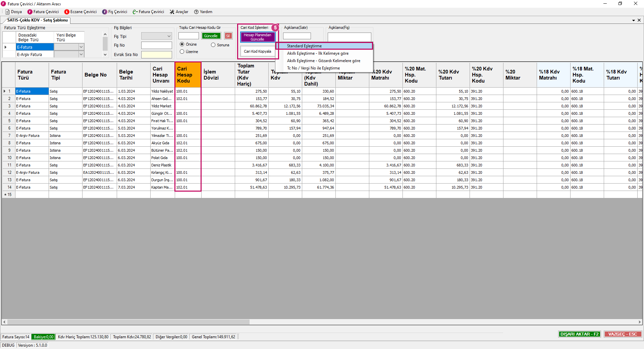Choose Tc No / Vergi No ile Eşleştirme

click(x=313, y=68)
